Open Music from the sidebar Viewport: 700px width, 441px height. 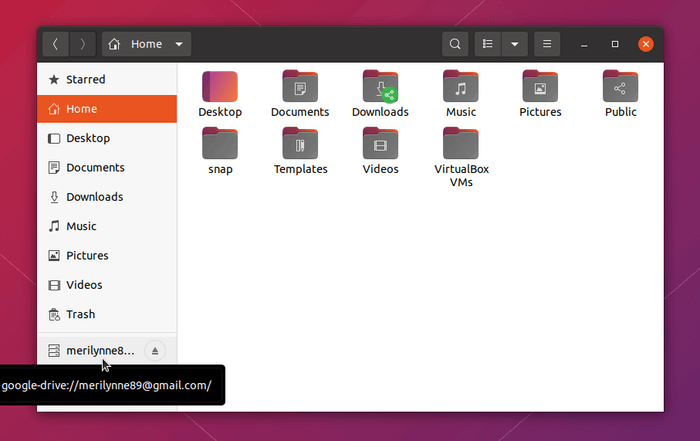pyautogui.click(x=107, y=226)
